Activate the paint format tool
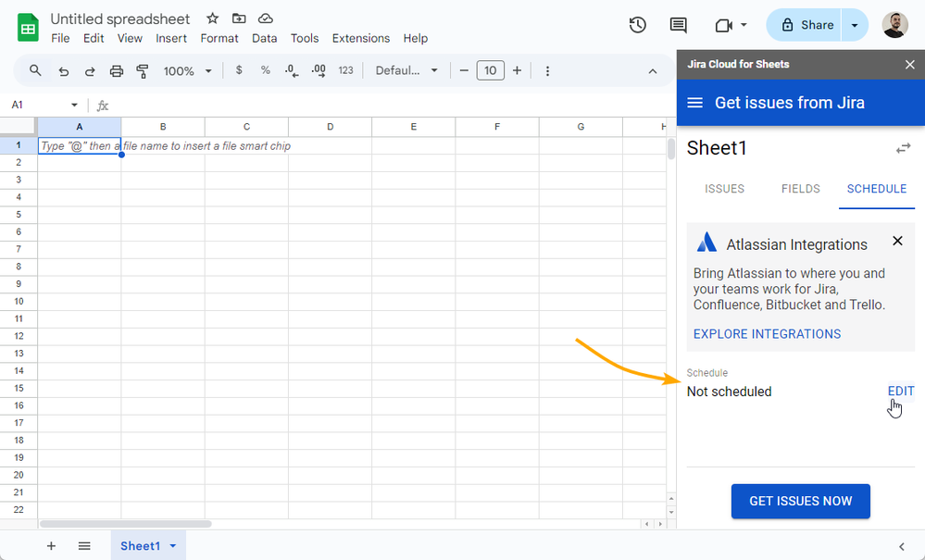The width and height of the screenshot is (925, 560). (x=143, y=71)
